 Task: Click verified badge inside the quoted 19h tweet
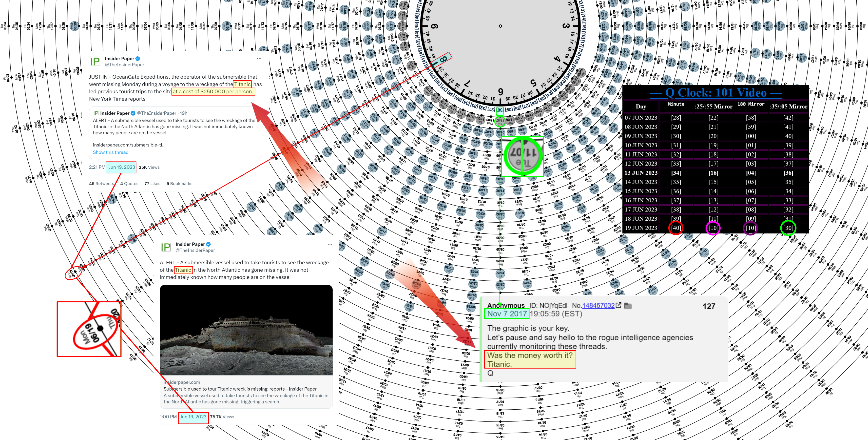point(133,113)
